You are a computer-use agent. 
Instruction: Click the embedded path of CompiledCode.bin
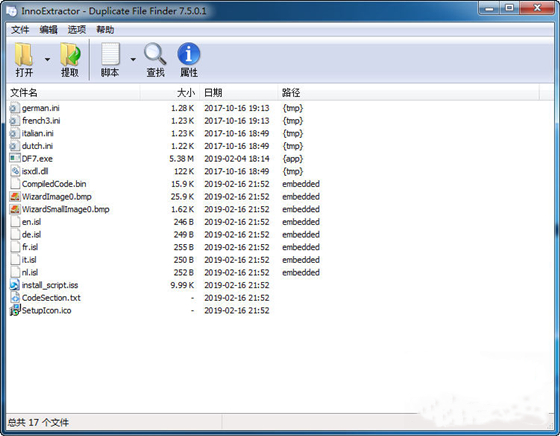coord(301,184)
